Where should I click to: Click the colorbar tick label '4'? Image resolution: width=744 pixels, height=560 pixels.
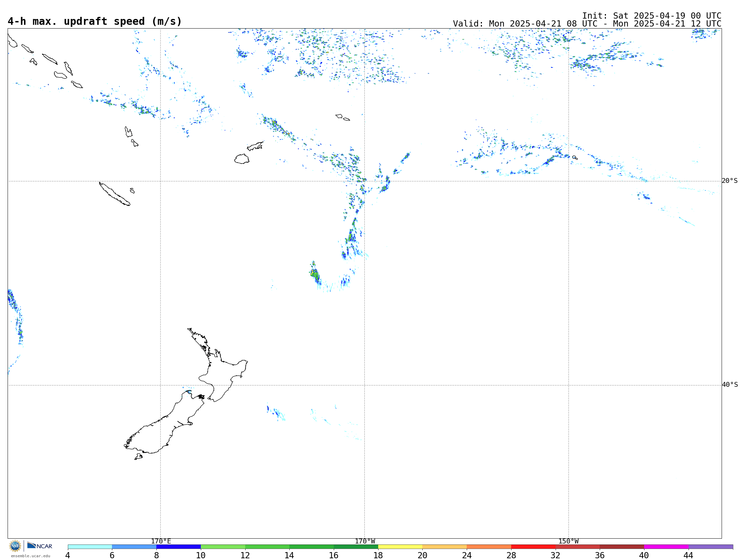pos(68,556)
